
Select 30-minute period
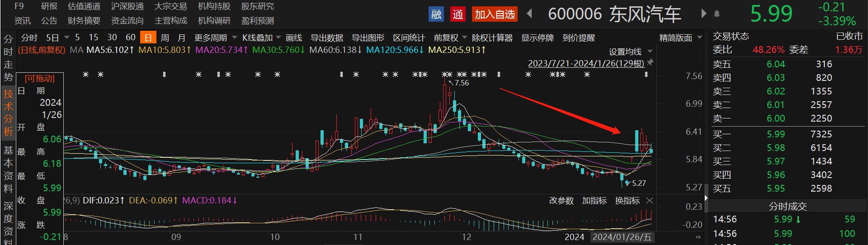[x=112, y=37]
